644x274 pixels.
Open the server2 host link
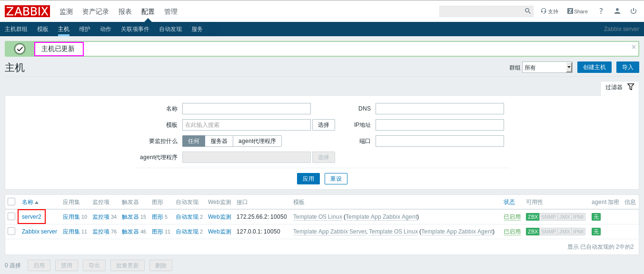click(x=31, y=217)
